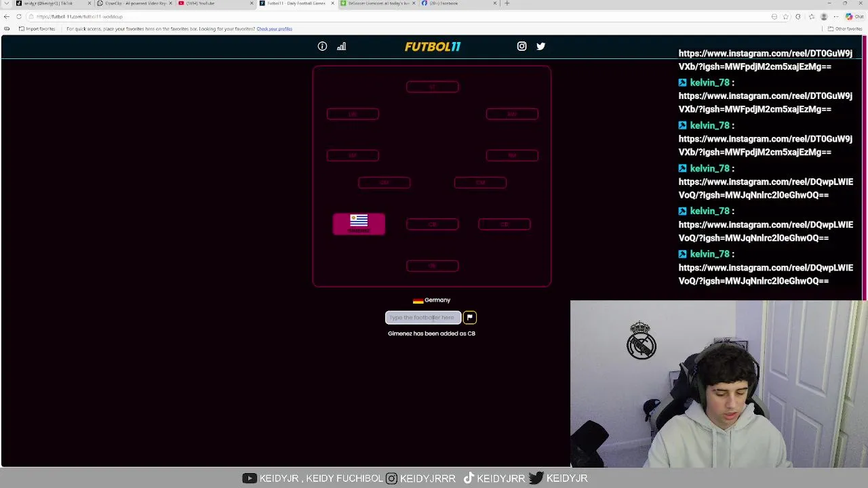The width and height of the screenshot is (868, 488).
Task: Open the Futbol11 Twitter icon
Action: pos(540,46)
